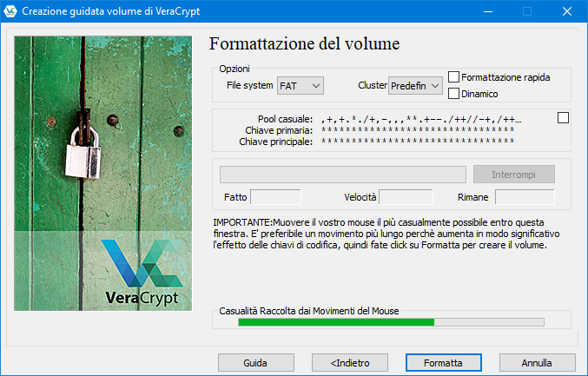The width and height of the screenshot is (588, 376).
Task: Click the empty format progress bar
Action: pos(343,175)
